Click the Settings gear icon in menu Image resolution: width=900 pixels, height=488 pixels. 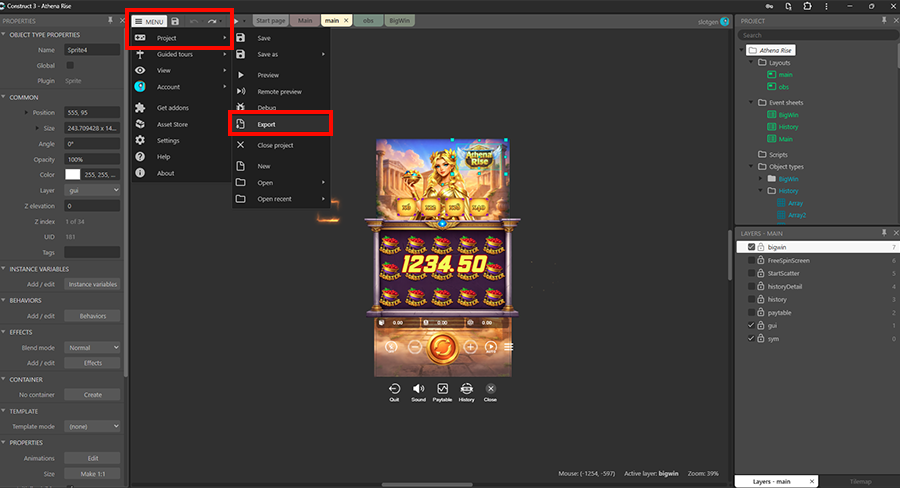coord(140,141)
